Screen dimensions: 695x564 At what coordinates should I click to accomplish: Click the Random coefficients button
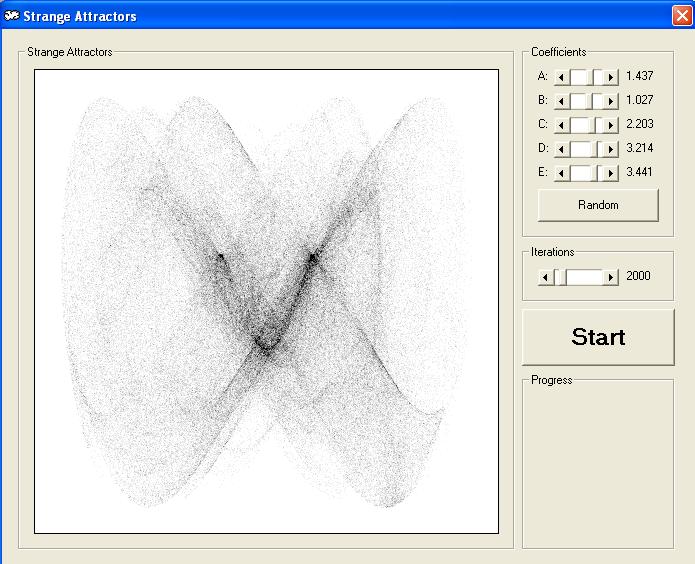click(598, 205)
